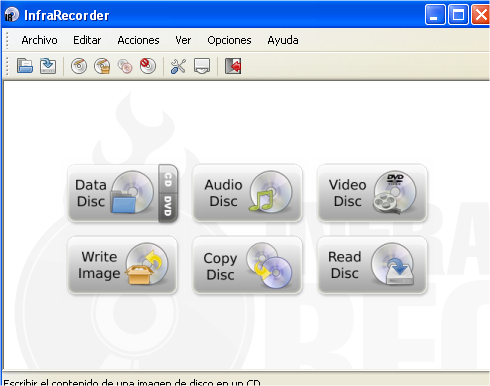Click the Write Image button

pos(122,265)
